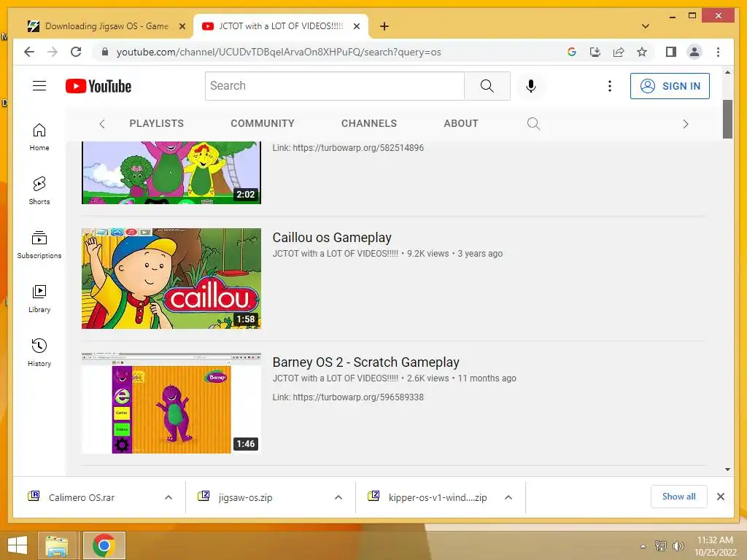This screenshot has width=747, height=560.
Task: Open the tab search dropdown
Action: [x=646, y=26]
